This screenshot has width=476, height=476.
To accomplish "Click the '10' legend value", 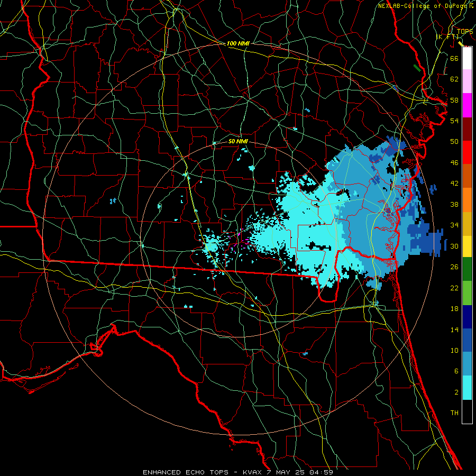I will point(454,351).
